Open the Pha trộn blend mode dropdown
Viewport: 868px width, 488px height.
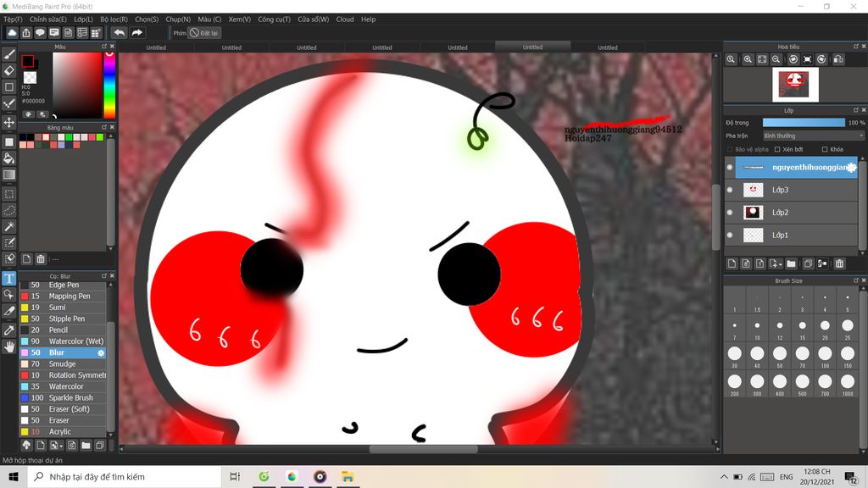point(813,136)
